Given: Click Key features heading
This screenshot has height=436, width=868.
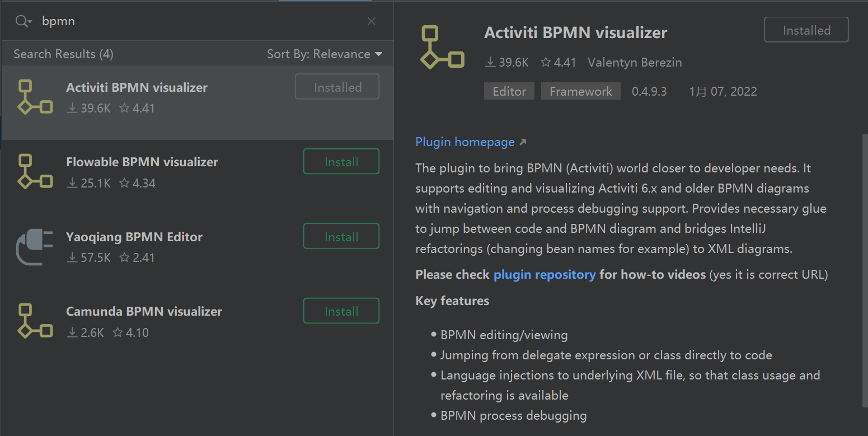Looking at the screenshot, I should point(452,301).
